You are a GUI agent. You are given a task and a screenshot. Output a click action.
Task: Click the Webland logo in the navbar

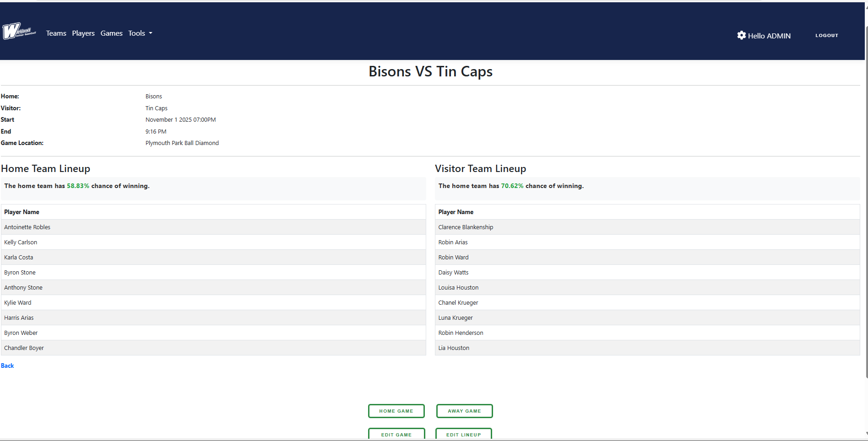coord(19,31)
